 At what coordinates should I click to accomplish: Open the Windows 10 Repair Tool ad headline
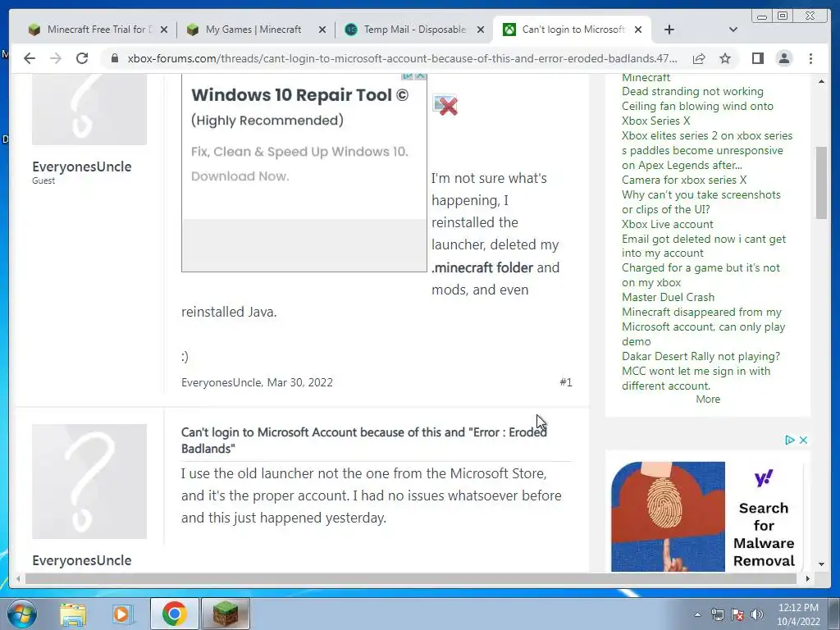pos(300,95)
